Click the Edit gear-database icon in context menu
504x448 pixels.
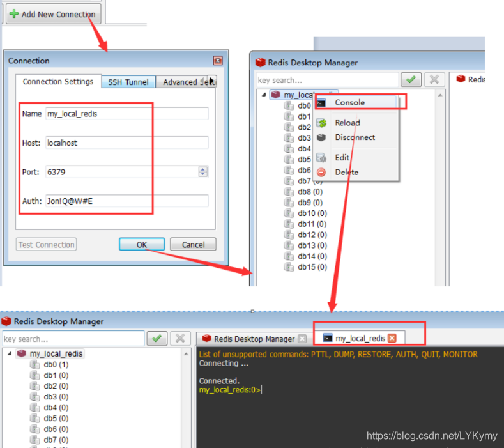click(x=321, y=158)
